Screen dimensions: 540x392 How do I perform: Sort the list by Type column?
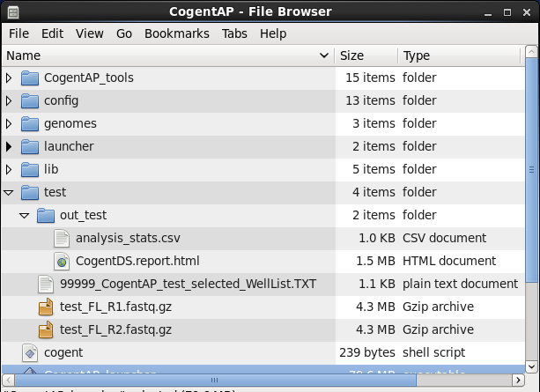click(x=459, y=55)
